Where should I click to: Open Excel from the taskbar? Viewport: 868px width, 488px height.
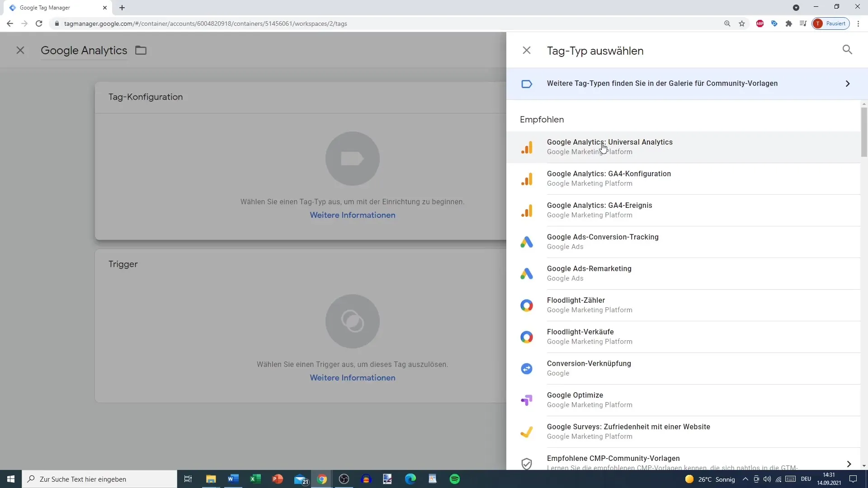click(255, 479)
